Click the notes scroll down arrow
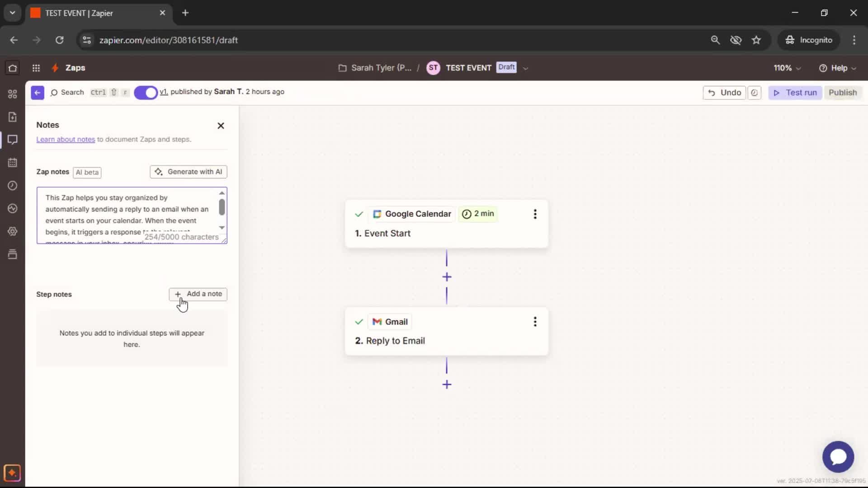The width and height of the screenshot is (868, 488). [x=222, y=228]
